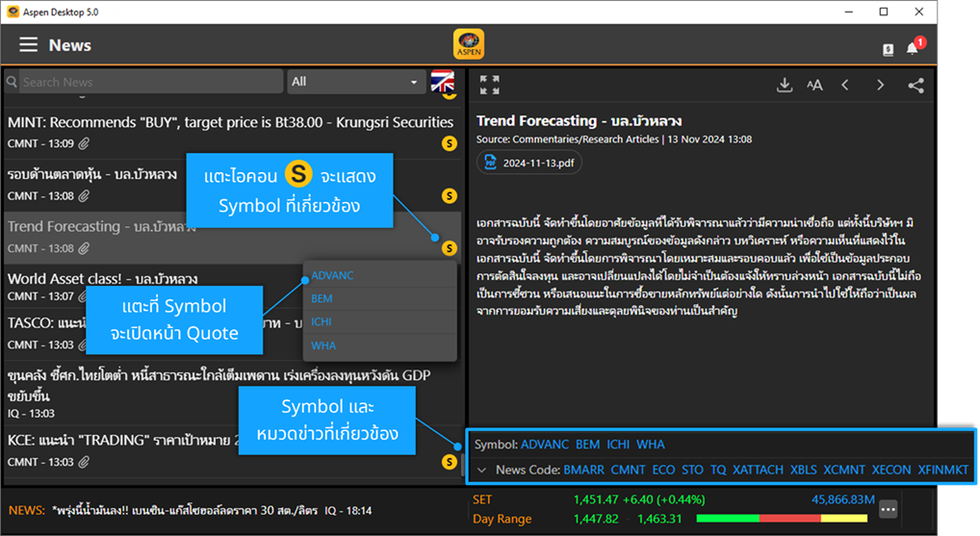980x536 pixels.
Task: Share the current article
Action: tap(916, 85)
